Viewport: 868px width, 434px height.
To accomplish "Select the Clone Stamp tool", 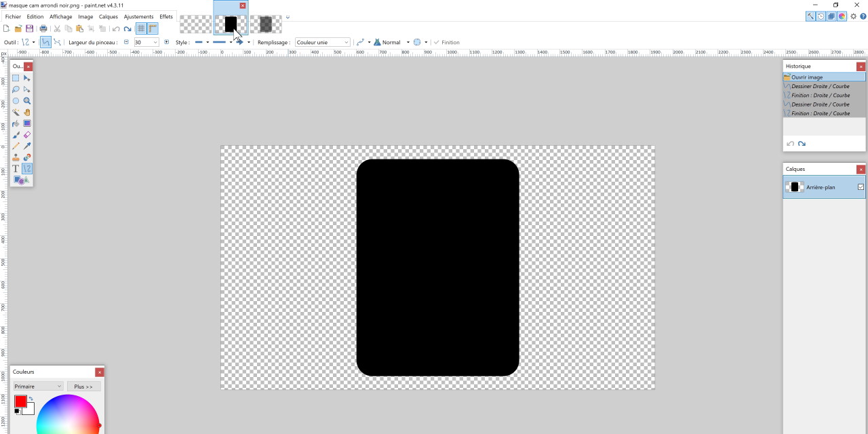I will (x=16, y=157).
